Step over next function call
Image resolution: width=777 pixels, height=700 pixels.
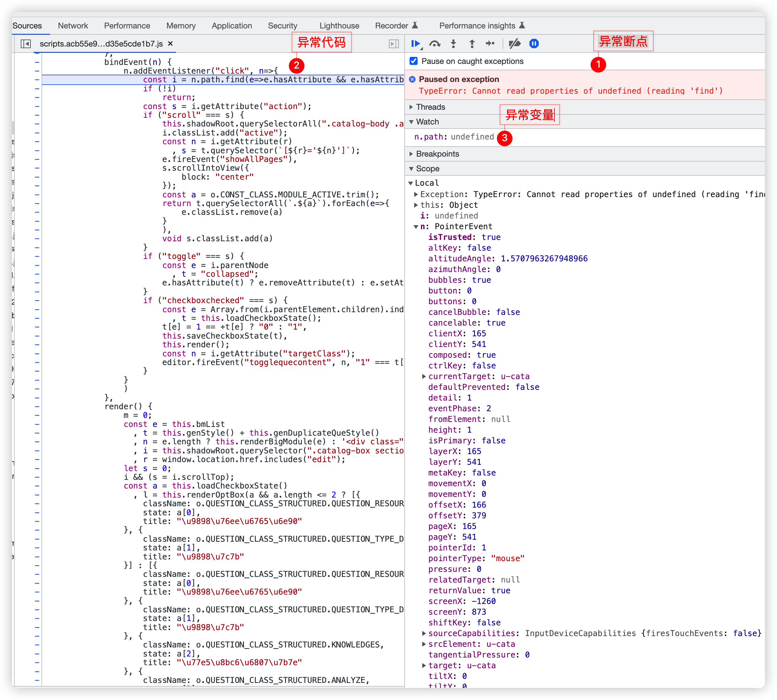[x=435, y=44]
